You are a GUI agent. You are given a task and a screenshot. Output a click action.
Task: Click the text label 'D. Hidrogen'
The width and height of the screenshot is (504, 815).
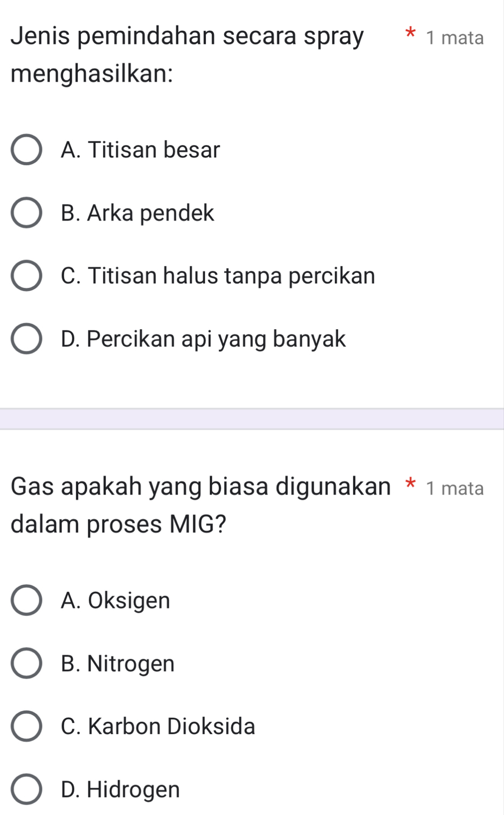tap(120, 789)
